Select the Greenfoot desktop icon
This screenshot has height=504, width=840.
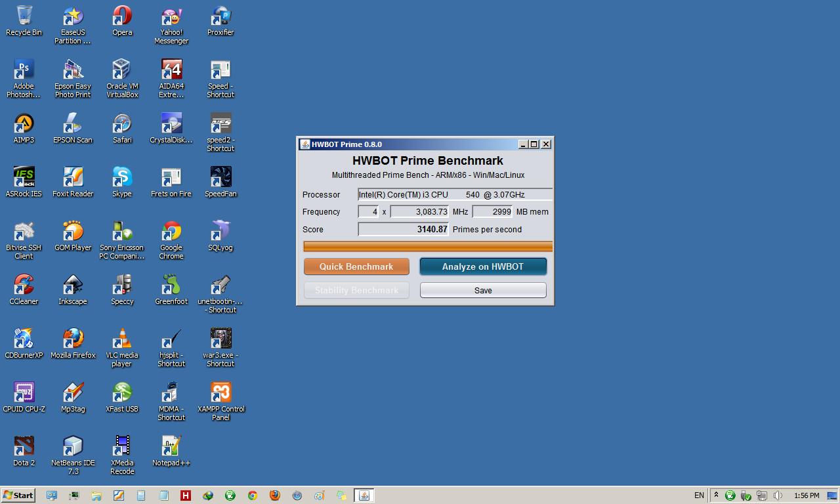[171, 289]
